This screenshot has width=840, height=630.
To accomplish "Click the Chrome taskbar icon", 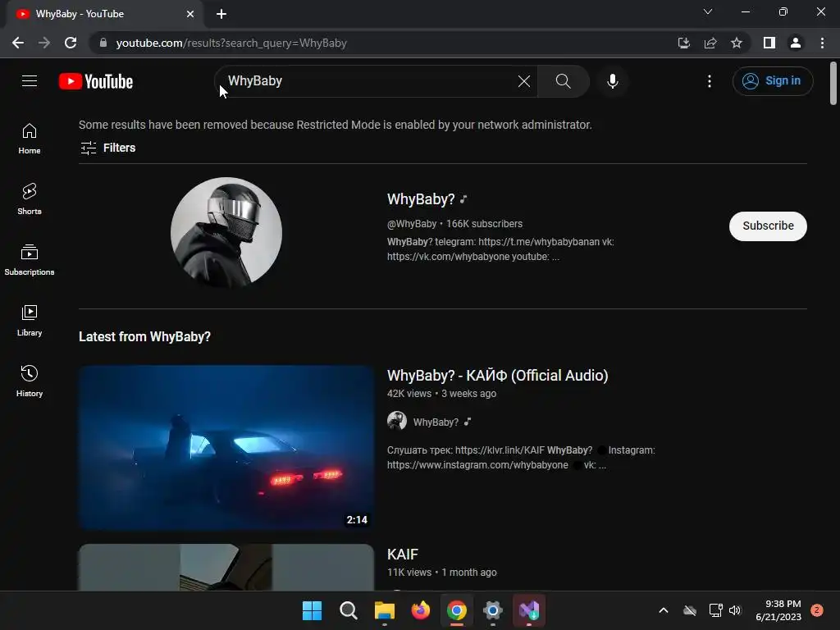I will click(456, 610).
